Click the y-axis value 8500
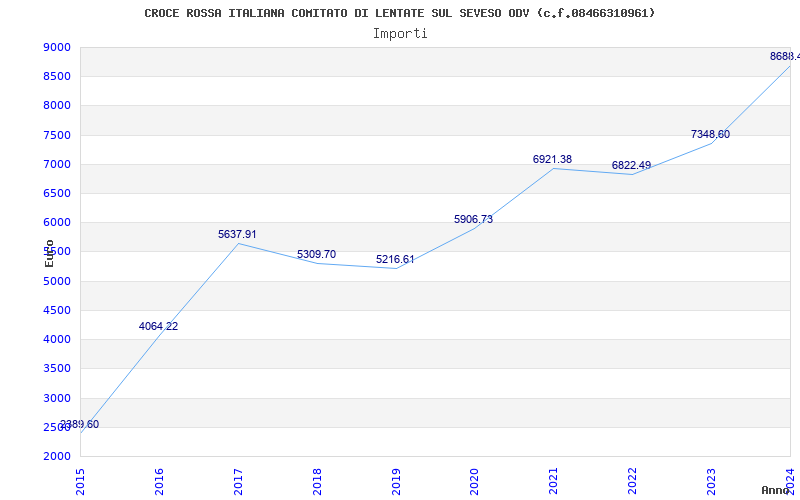 point(58,77)
